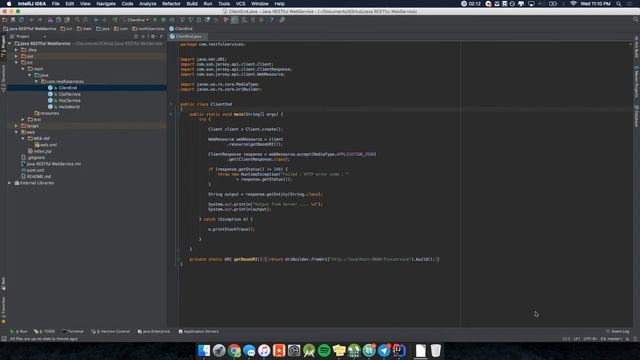Click the Debug bug icon in toolbar
Screen dimensions: 640x360
point(163,20)
